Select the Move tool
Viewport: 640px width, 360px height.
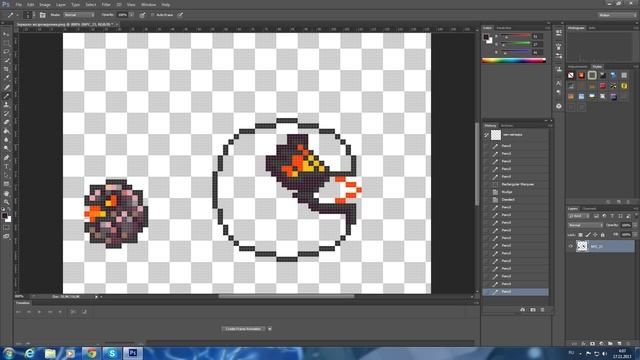click(6, 35)
